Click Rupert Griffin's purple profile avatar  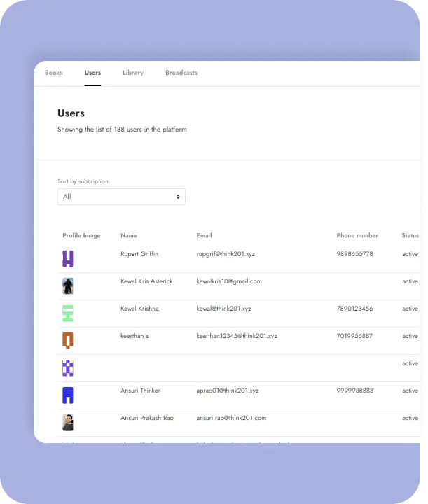click(x=68, y=259)
